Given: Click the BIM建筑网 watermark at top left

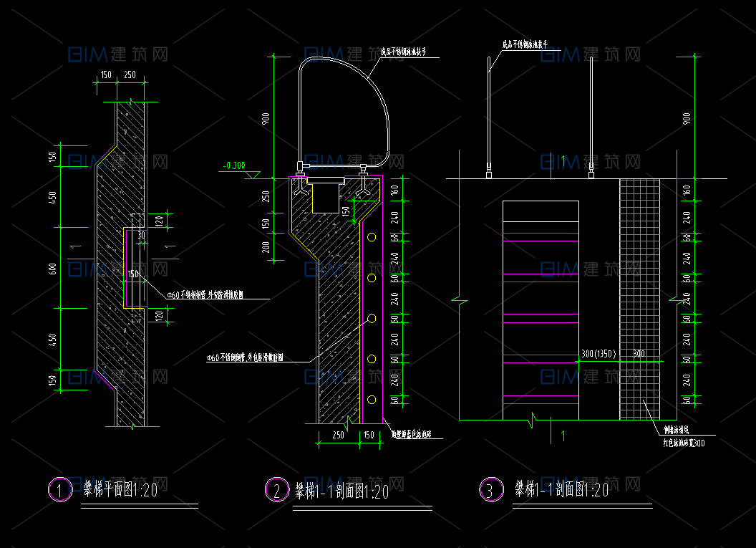Looking at the screenshot, I should pos(118,54).
